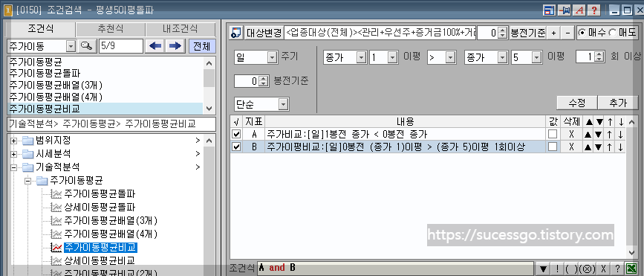Click the 대상변경 button
This screenshot has width=644, height=276.
264,33
